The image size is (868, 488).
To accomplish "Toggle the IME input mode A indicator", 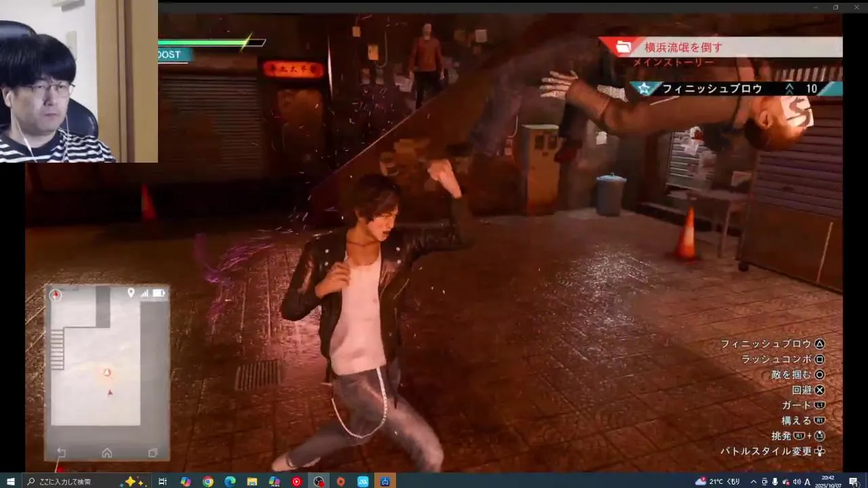I will (x=808, y=481).
